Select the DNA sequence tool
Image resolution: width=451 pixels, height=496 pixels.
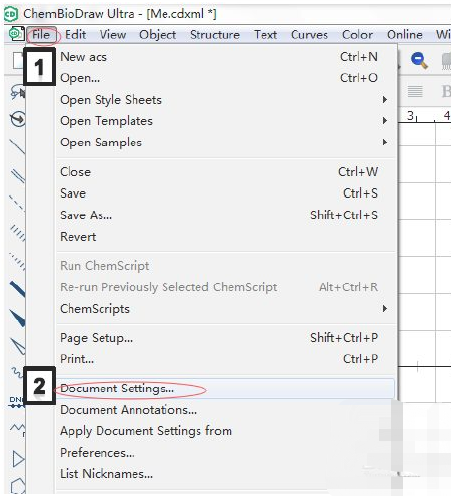tap(17, 402)
